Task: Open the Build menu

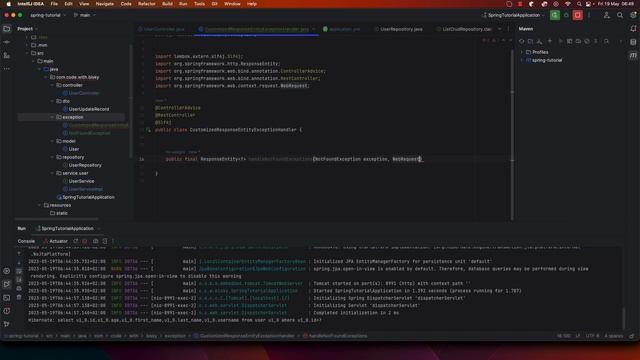Action: [x=167, y=4]
